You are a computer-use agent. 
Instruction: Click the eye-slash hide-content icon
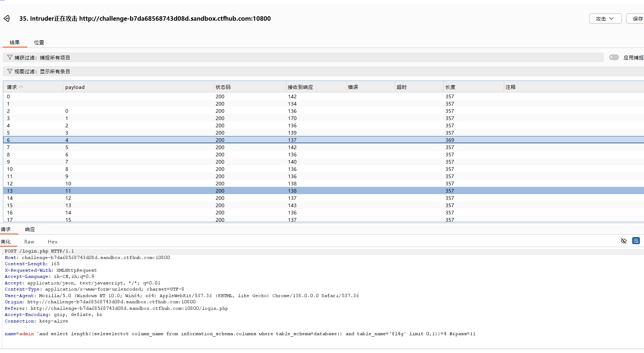click(624, 241)
